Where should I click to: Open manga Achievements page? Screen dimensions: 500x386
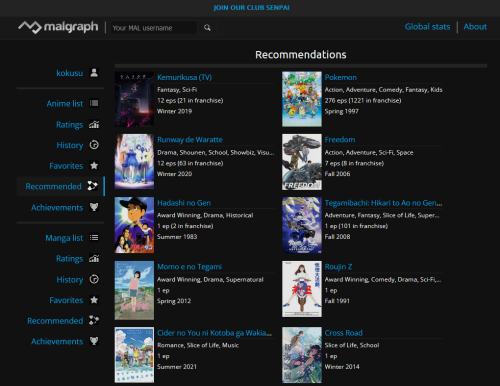pyautogui.click(x=57, y=342)
